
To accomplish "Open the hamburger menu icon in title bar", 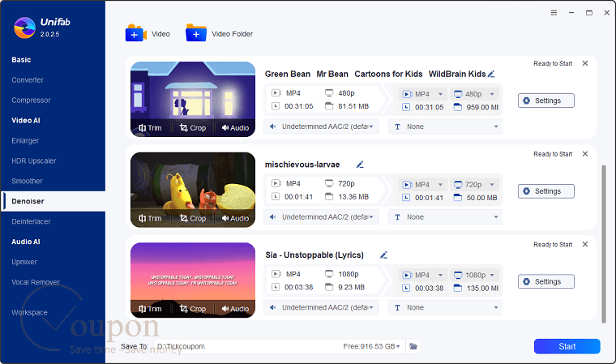I will click(554, 13).
